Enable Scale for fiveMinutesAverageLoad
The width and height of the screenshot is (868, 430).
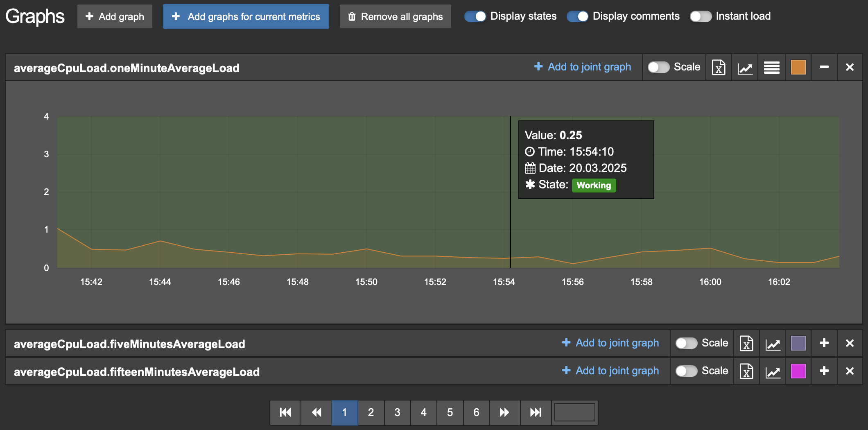[x=686, y=343]
